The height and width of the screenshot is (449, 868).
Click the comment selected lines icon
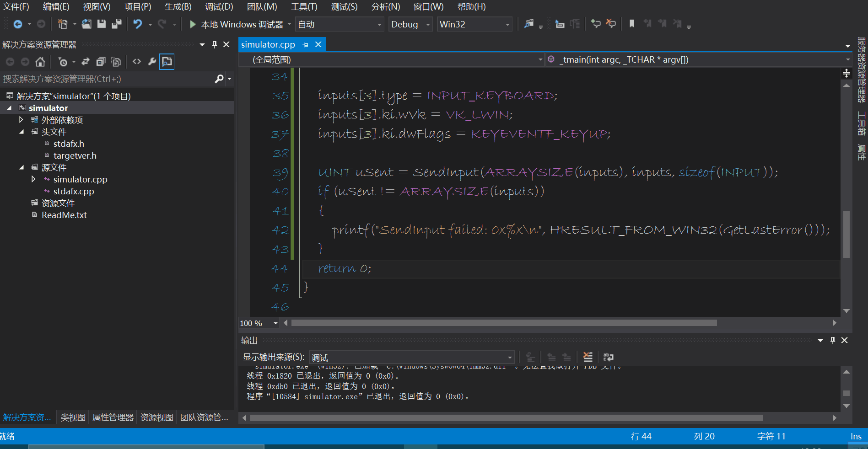pos(595,24)
